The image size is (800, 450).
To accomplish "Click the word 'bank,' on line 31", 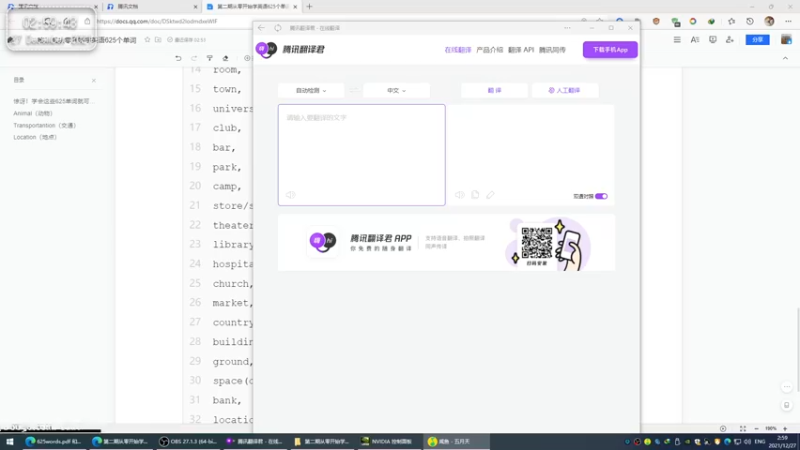I will [x=227, y=401].
